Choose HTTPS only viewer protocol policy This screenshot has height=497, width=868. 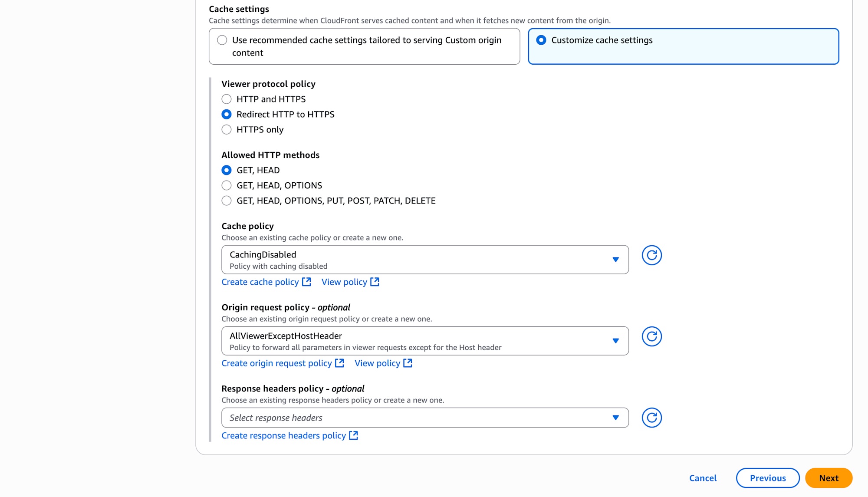tap(227, 129)
